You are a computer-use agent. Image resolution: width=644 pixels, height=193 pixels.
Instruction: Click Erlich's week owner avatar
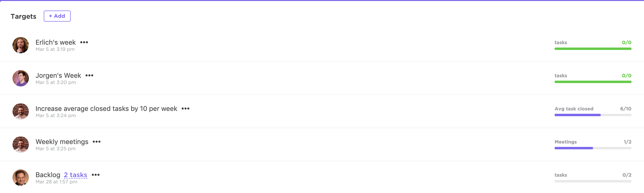[20, 45]
